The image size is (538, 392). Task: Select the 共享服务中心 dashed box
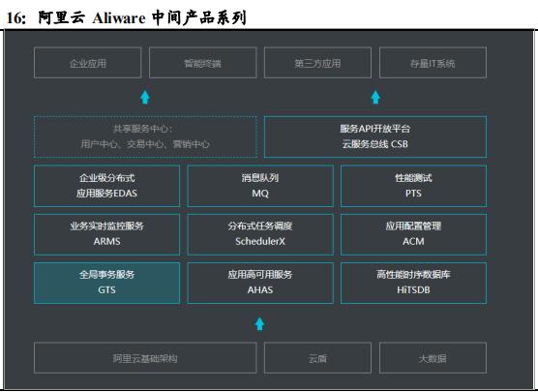[145, 137]
